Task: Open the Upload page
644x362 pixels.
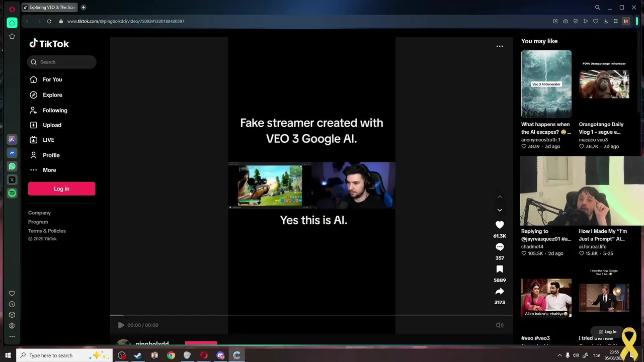Action: coord(52,125)
